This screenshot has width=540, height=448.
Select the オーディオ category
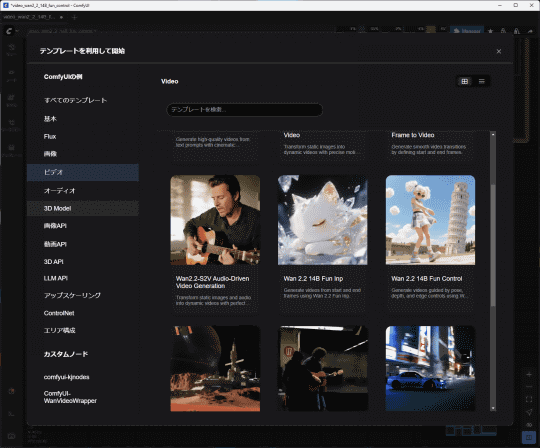pos(83,190)
